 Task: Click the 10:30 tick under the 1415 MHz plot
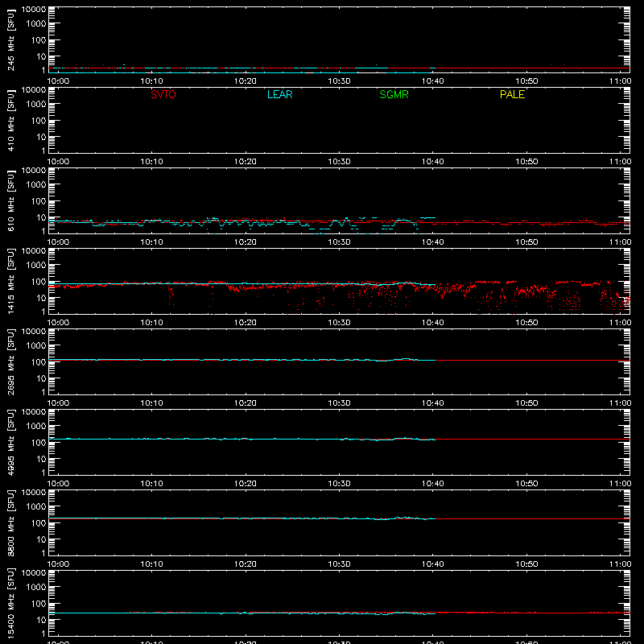click(339, 323)
